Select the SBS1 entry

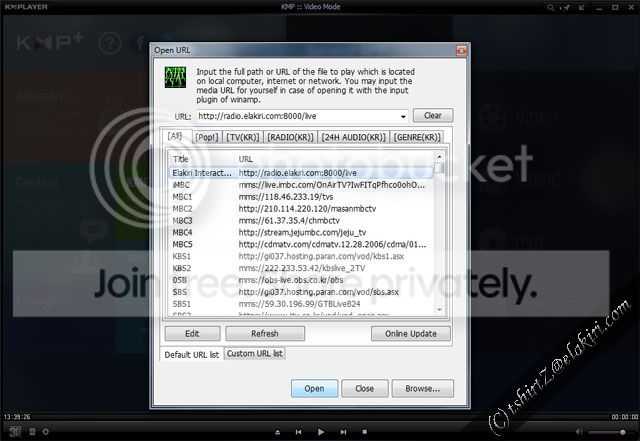[x=301, y=304]
